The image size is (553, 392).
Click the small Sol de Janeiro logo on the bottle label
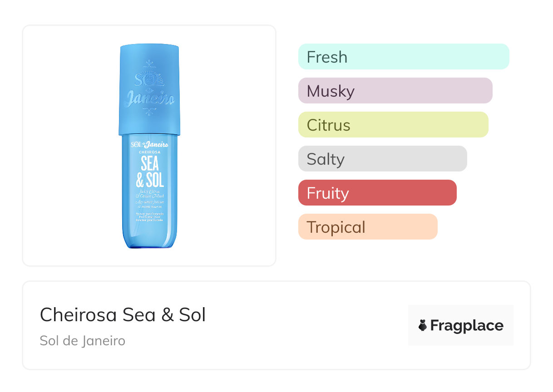tap(149, 144)
